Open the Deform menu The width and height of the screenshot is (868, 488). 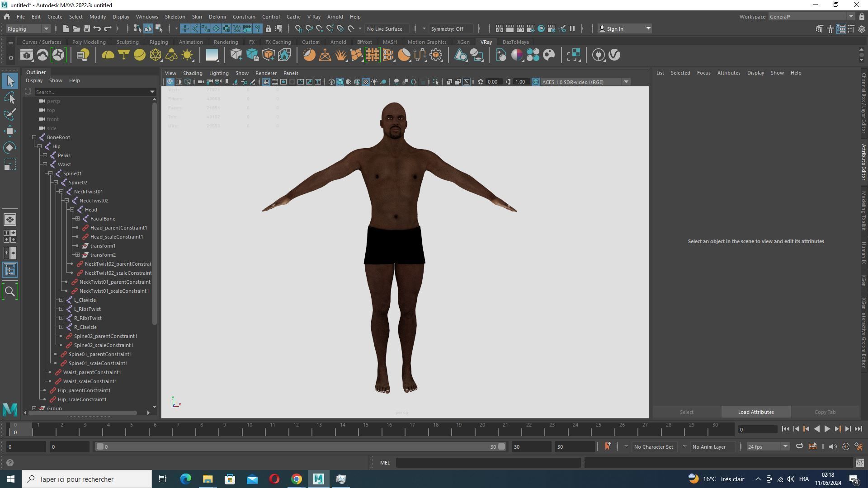[x=217, y=17]
